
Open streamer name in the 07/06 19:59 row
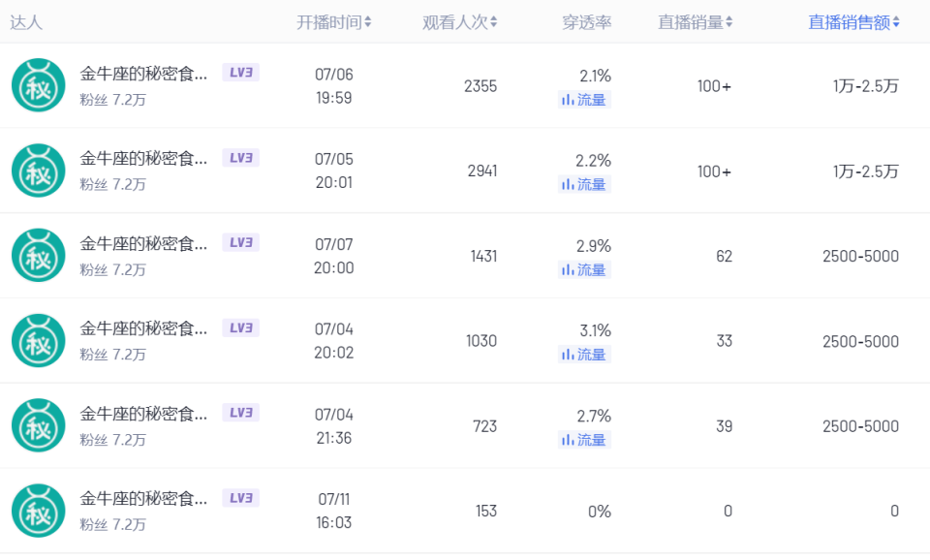tap(143, 74)
